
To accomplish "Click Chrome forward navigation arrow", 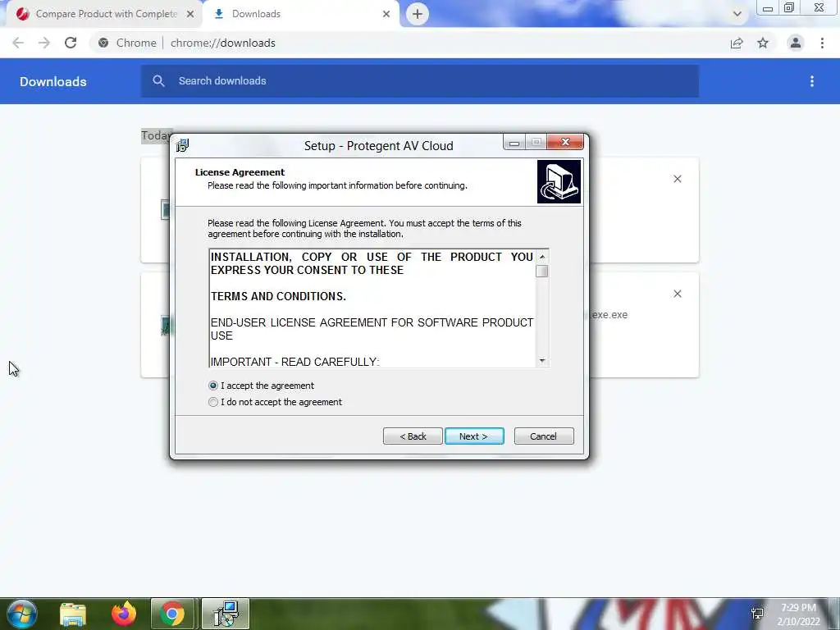I will [x=44, y=43].
